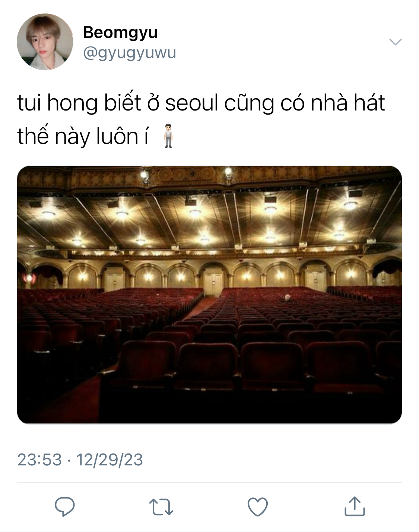This screenshot has width=419, height=532.
Task: Retweet this post using the arrows icon
Action: pos(161,507)
